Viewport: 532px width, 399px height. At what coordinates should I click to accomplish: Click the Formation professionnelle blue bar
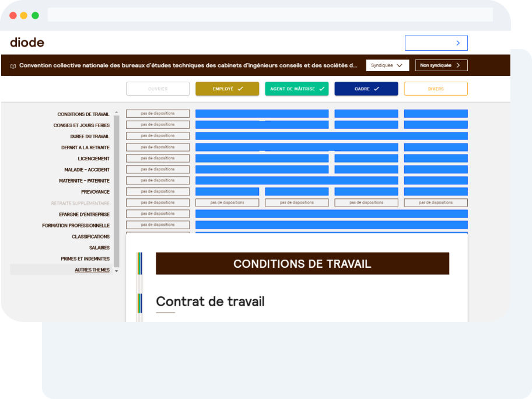[331, 225]
